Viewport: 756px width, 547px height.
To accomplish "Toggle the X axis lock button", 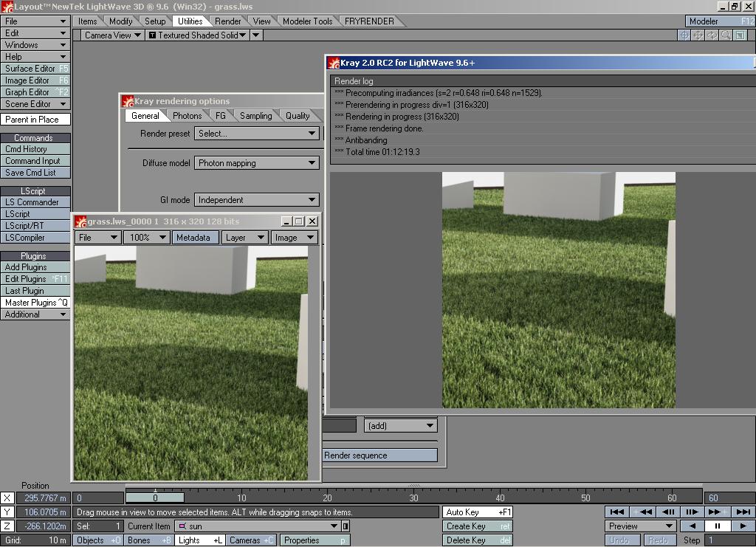I will click(x=7, y=498).
